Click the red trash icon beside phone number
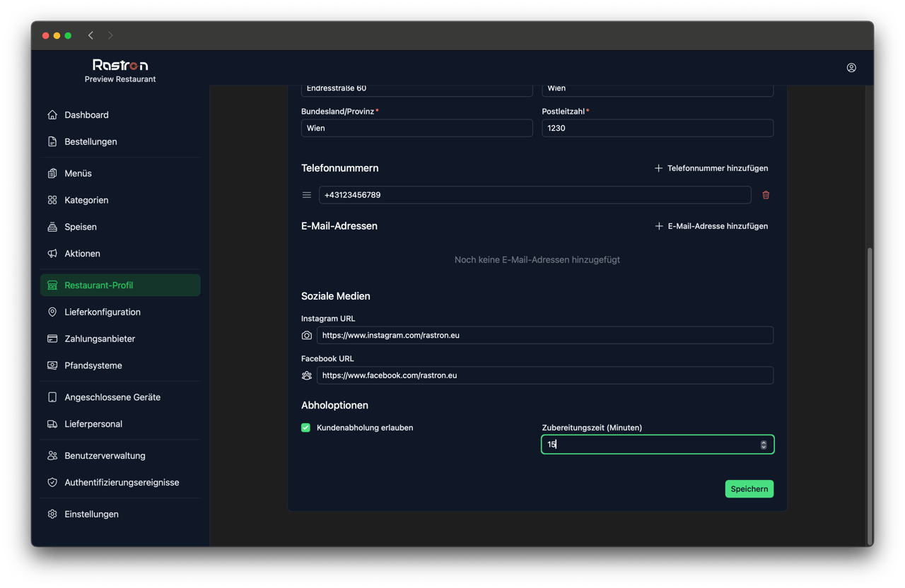This screenshot has width=905, height=588. [766, 195]
